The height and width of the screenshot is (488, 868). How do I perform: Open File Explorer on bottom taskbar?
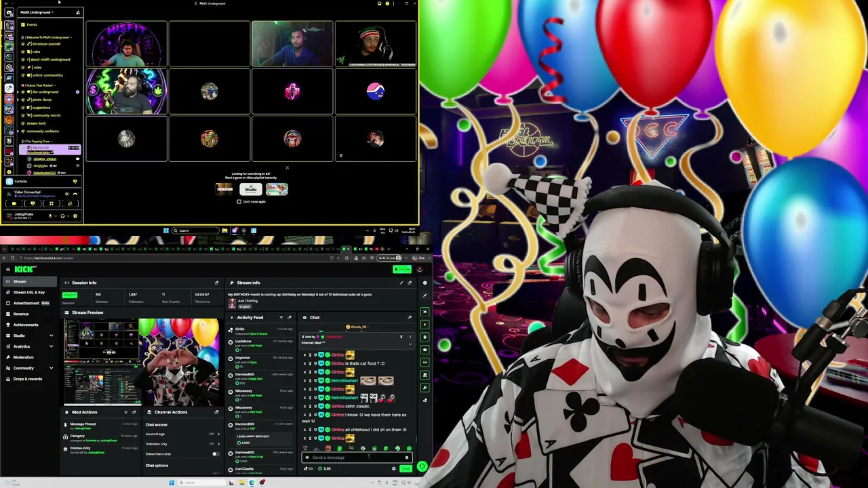tap(241, 483)
